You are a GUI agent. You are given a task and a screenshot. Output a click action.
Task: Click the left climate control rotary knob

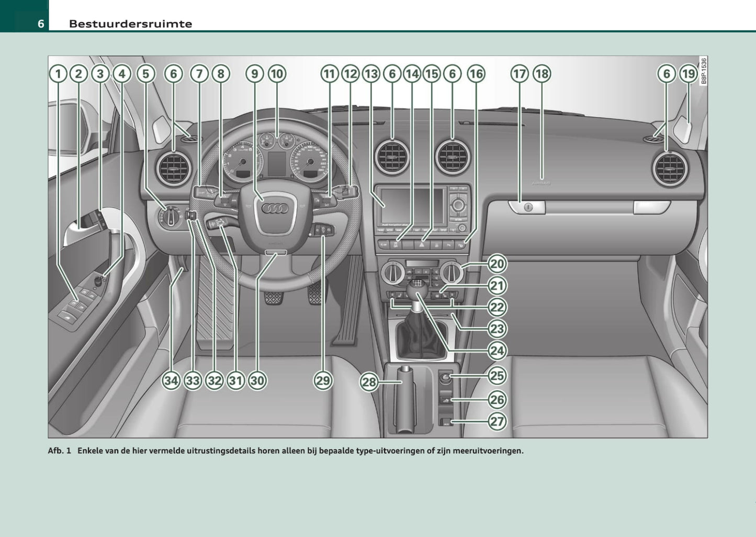click(391, 273)
